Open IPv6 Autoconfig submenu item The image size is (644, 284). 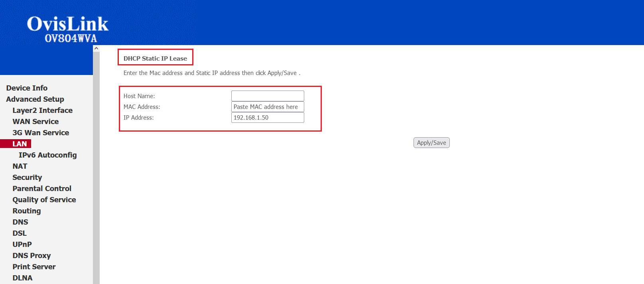point(48,155)
